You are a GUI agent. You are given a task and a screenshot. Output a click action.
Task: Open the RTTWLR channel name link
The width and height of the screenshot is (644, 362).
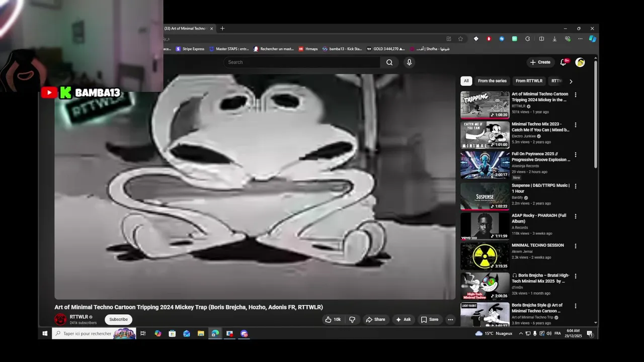[79, 317]
